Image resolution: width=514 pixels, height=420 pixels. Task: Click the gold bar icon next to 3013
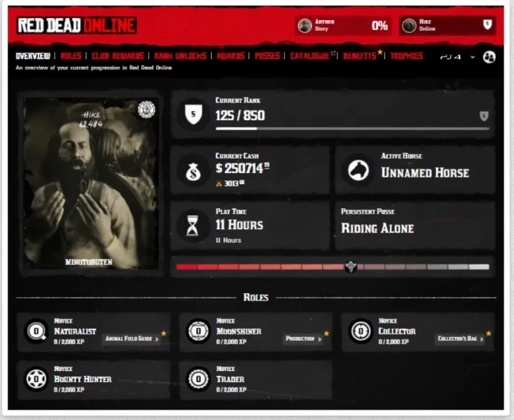click(219, 184)
